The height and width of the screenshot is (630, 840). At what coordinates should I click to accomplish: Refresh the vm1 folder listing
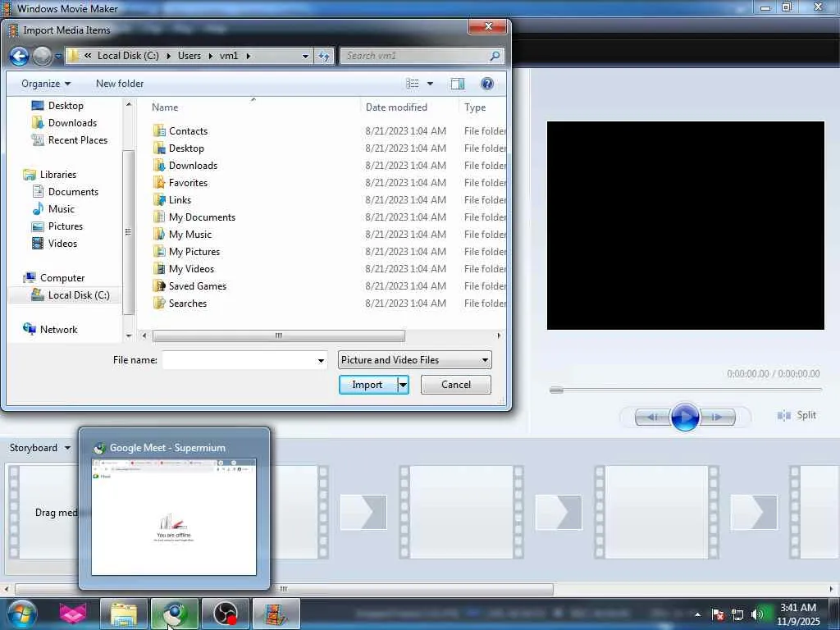pos(324,56)
